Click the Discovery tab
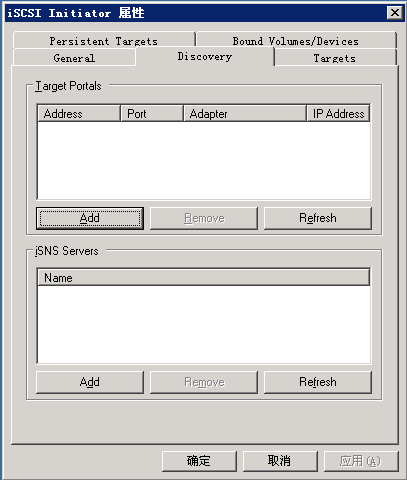 tap(205, 56)
